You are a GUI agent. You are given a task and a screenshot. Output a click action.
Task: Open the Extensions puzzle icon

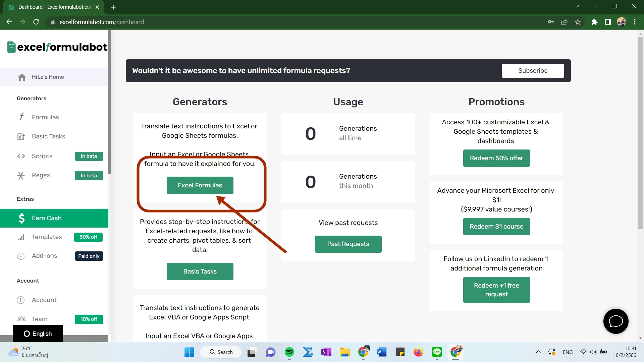point(594,22)
